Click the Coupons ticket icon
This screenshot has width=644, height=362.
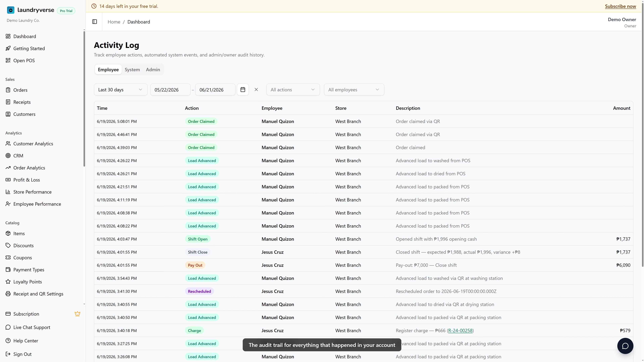click(x=8, y=257)
